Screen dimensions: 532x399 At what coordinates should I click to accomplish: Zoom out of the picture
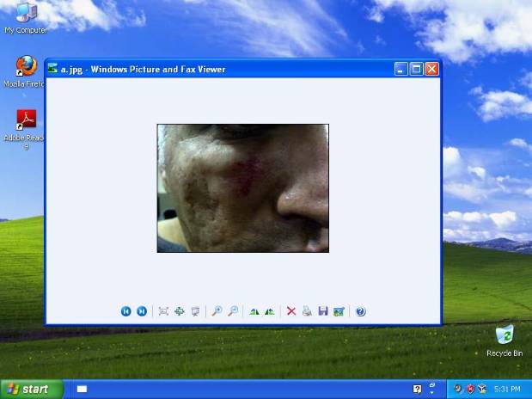pos(232,311)
